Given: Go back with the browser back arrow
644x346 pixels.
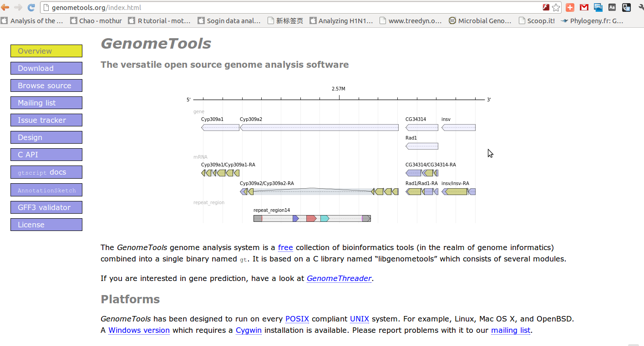Looking at the screenshot, I should [5, 7].
